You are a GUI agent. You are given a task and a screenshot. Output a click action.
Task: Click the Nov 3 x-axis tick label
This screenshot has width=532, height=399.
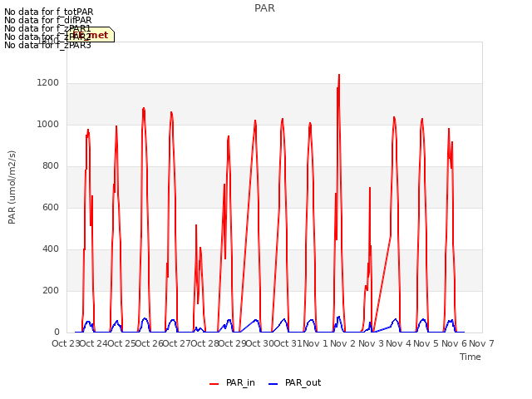(x=371, y=343)
